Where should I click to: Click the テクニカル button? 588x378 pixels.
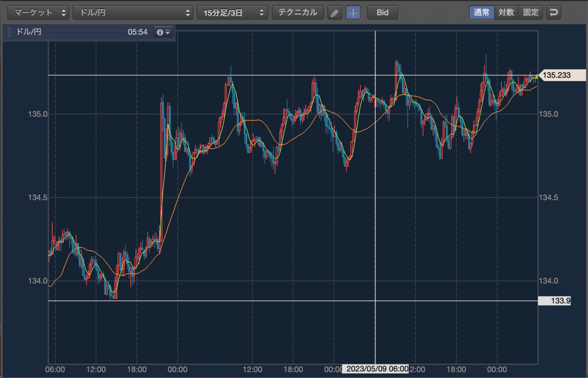[x=298, y=13]
